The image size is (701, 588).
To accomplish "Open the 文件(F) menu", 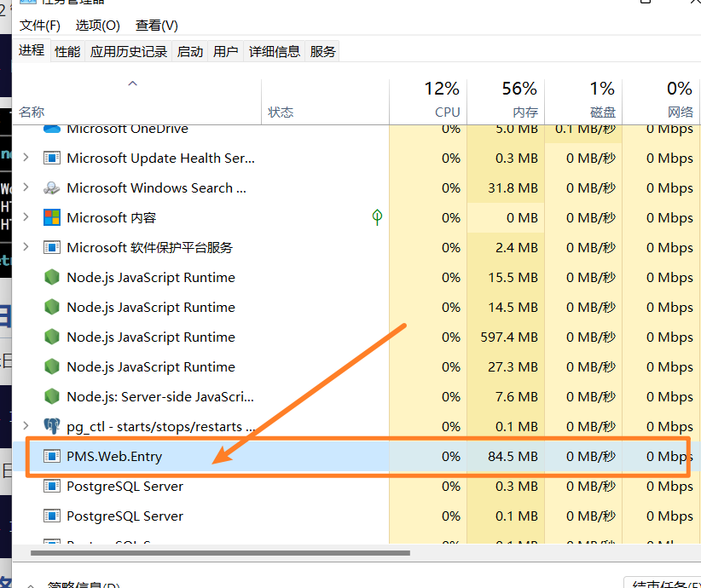I will coord(40,26).
